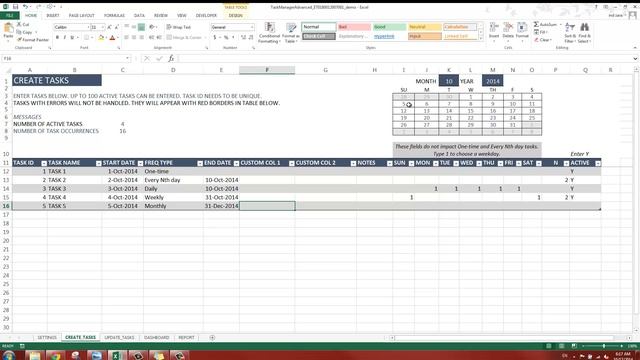This screenshot has width=640, height=360.
Task: Open the ACTIVE column filter dropdown
Action: click(598, 163)
